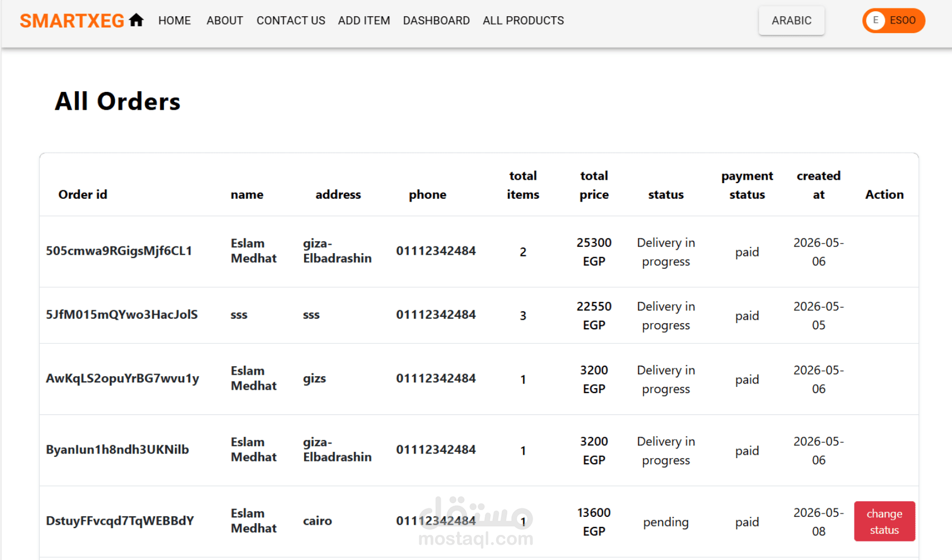Screen dimensions: 952x560
Task: Click the All Orders heading
Action: pyautogui.click(x=118, y=101)
